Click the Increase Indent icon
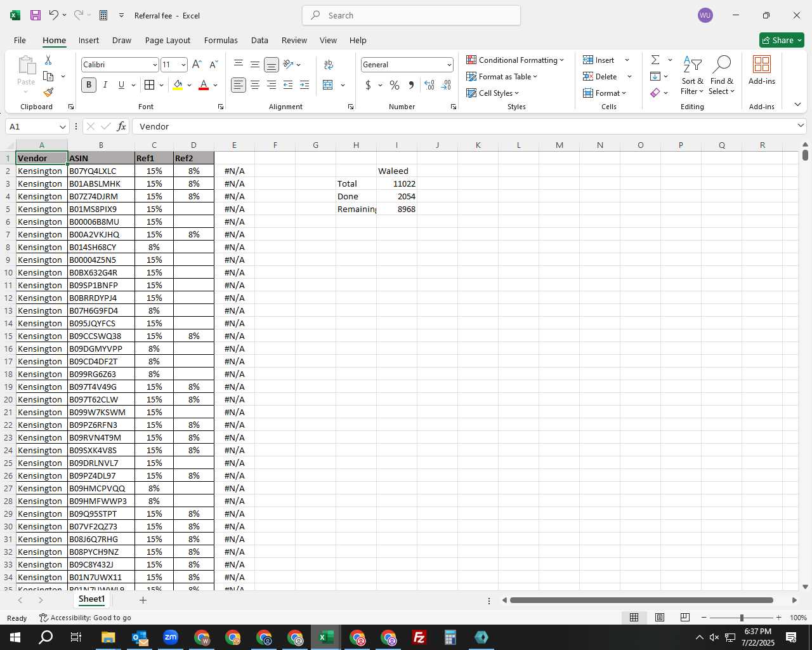 click(304, 85)
